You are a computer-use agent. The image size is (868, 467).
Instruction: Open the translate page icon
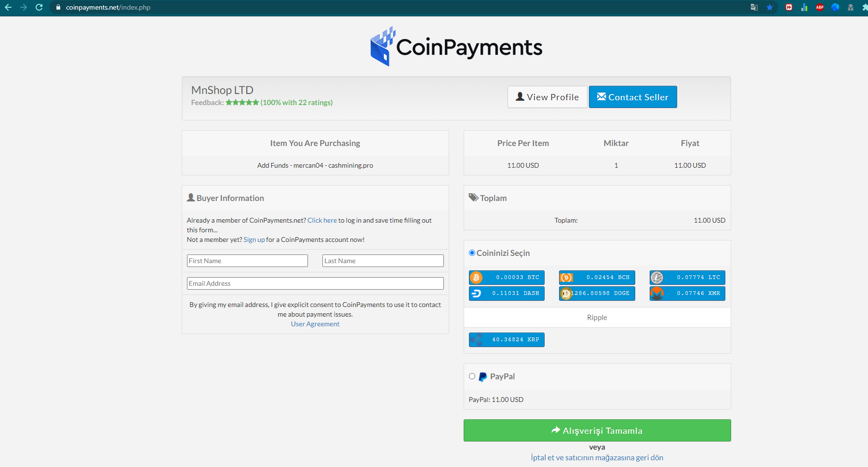(x=754, y=7)
